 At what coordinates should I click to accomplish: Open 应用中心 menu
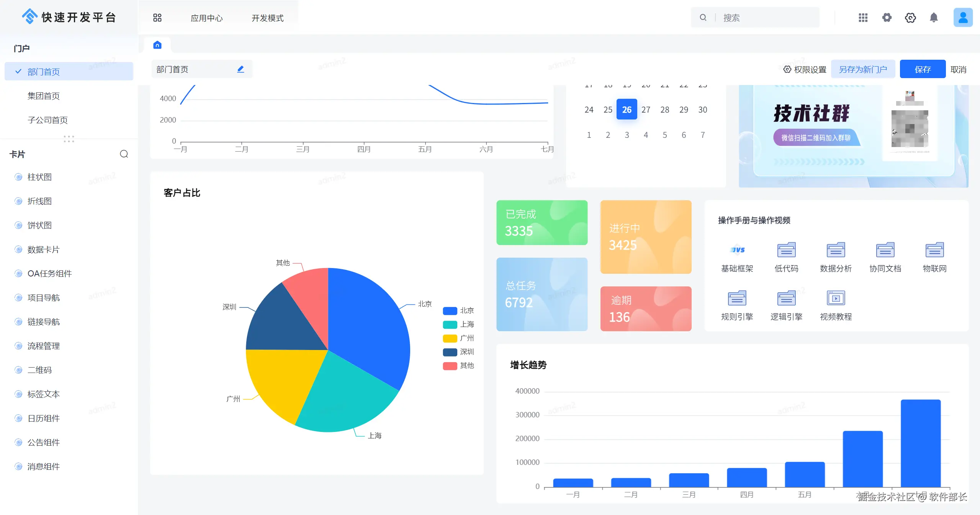[x=206, y=18]
